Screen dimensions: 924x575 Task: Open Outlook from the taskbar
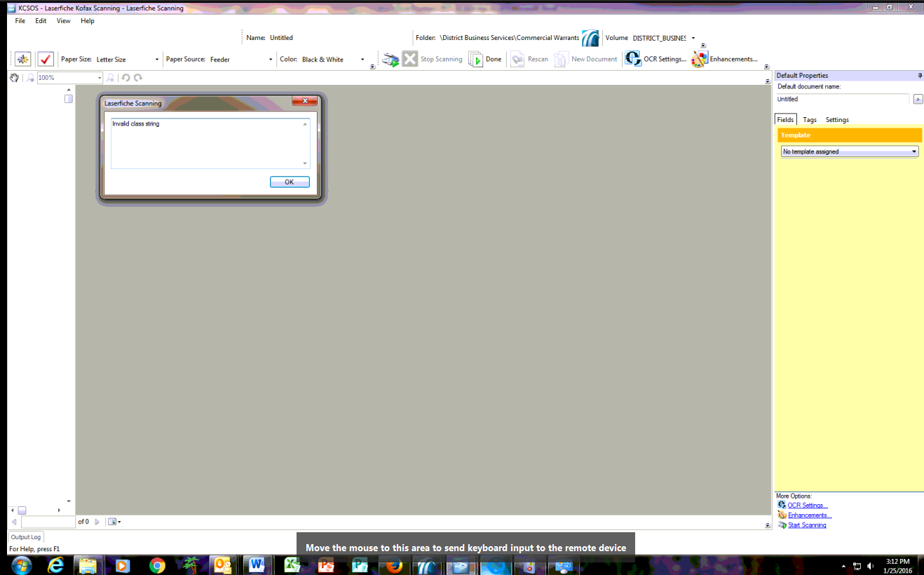(223, 565)
